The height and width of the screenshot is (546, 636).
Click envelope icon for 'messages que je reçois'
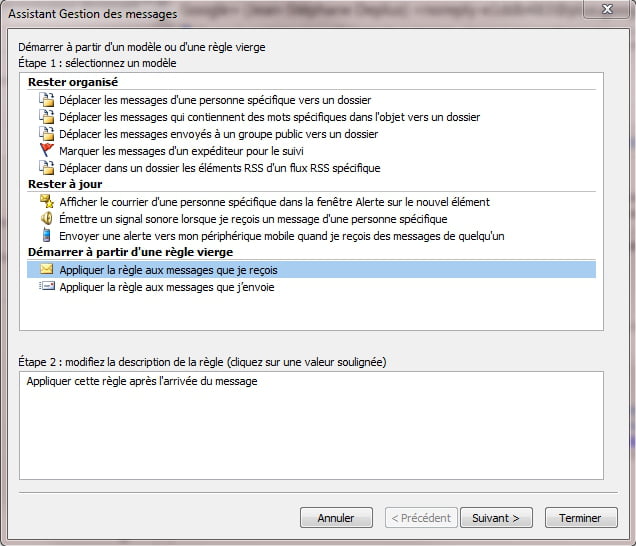point(47,269)
